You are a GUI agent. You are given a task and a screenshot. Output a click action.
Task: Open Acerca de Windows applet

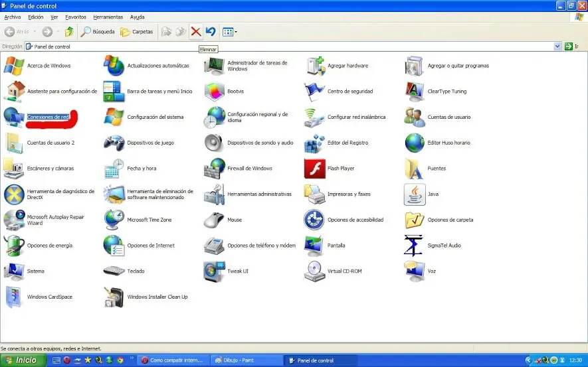14,66
